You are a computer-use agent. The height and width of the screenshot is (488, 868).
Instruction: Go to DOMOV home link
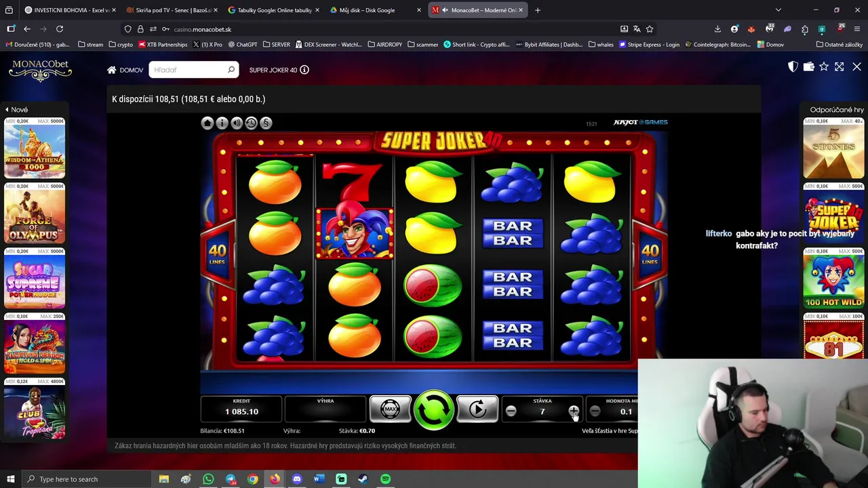coord(125,70)
